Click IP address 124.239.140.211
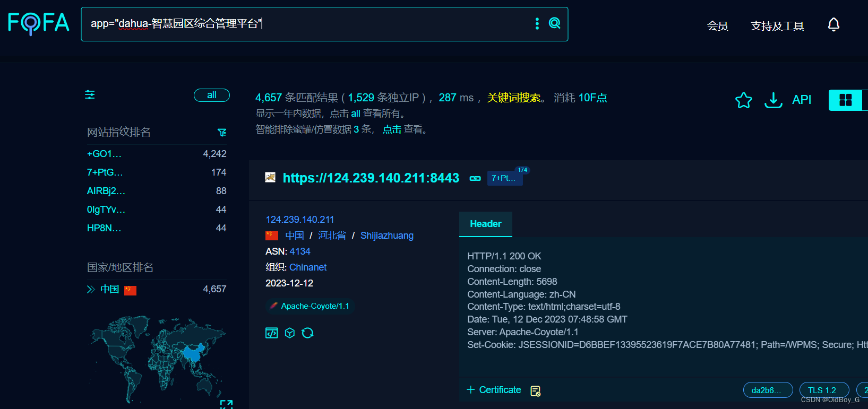 pos(300,220)
